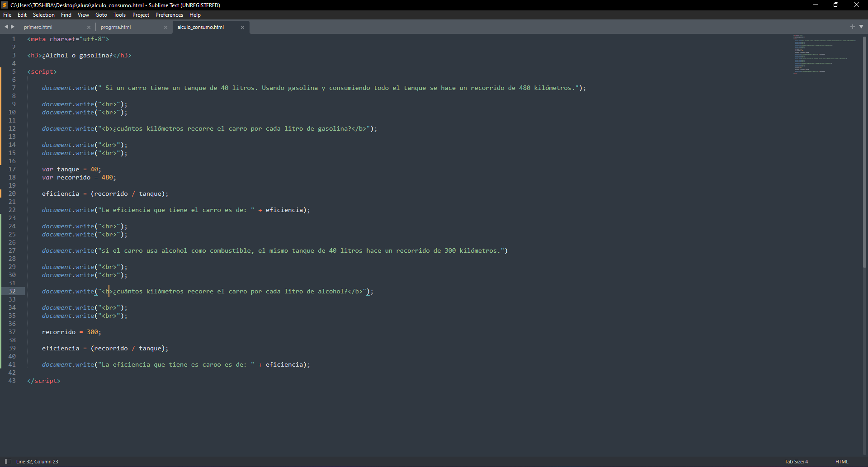Change the Tab Size: 4 setting

[x=796, y=462]
